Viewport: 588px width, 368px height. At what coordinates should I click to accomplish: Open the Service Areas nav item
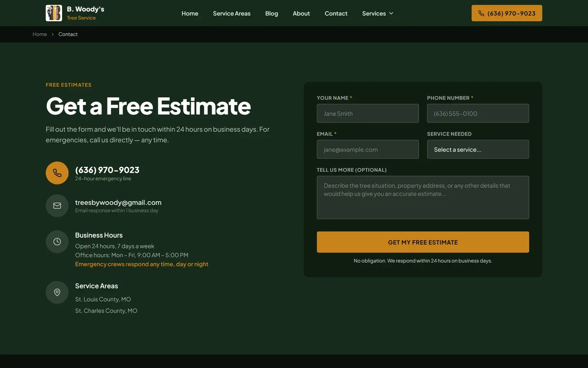232,13
